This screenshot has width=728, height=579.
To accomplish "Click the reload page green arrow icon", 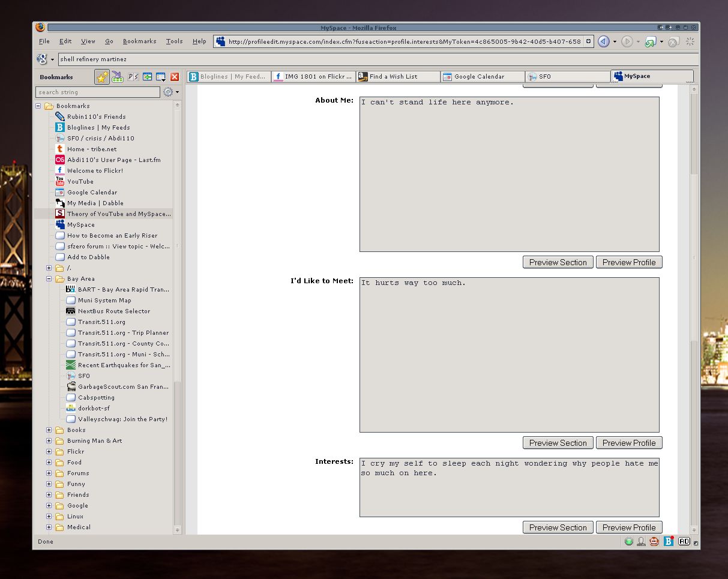I will coord(650,41).
